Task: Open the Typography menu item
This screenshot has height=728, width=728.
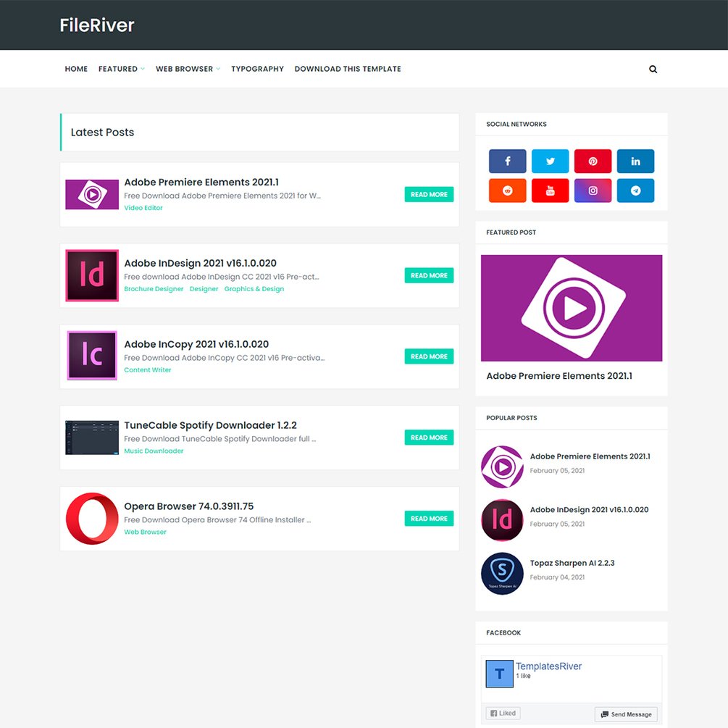Action: (257, 69)
